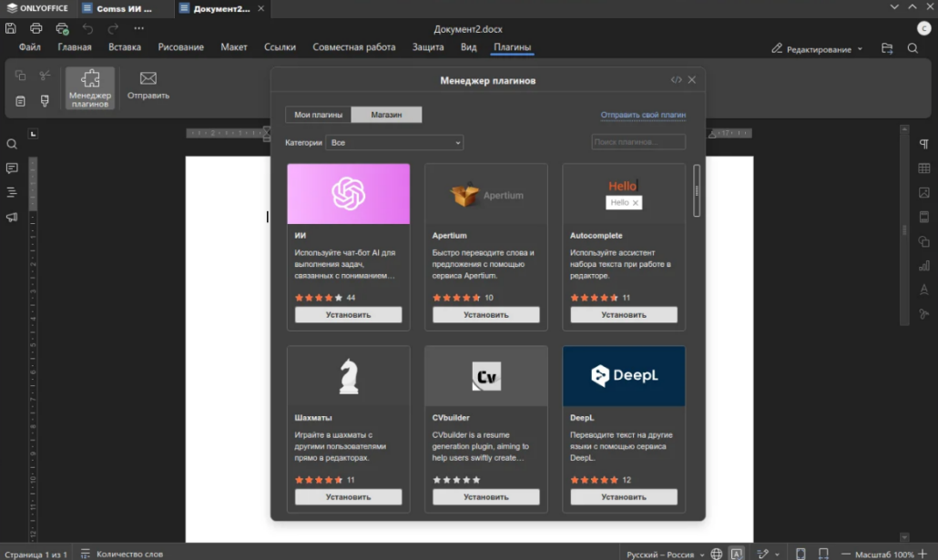Viewport: 938px width, 560px height.
Task: Open the Файл menu
Action: click(x=29, y=47)
